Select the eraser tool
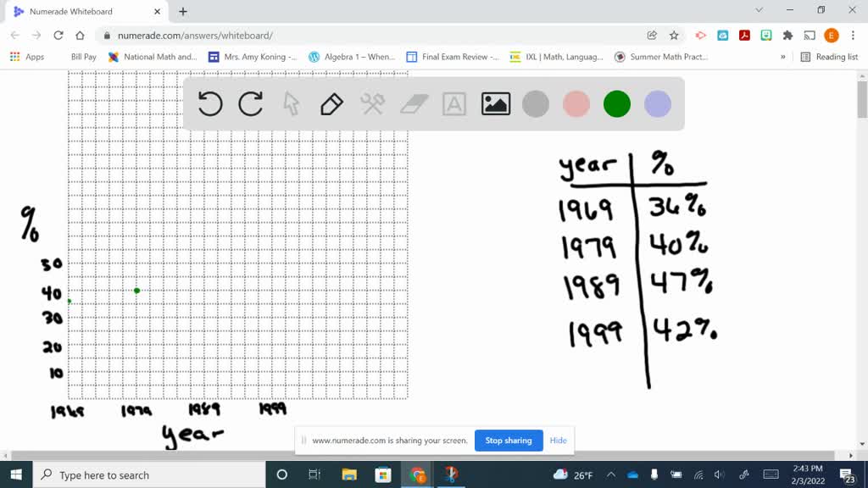Image resolution: width=868 pixels, height=488 pixels. [x=414, y=103]
